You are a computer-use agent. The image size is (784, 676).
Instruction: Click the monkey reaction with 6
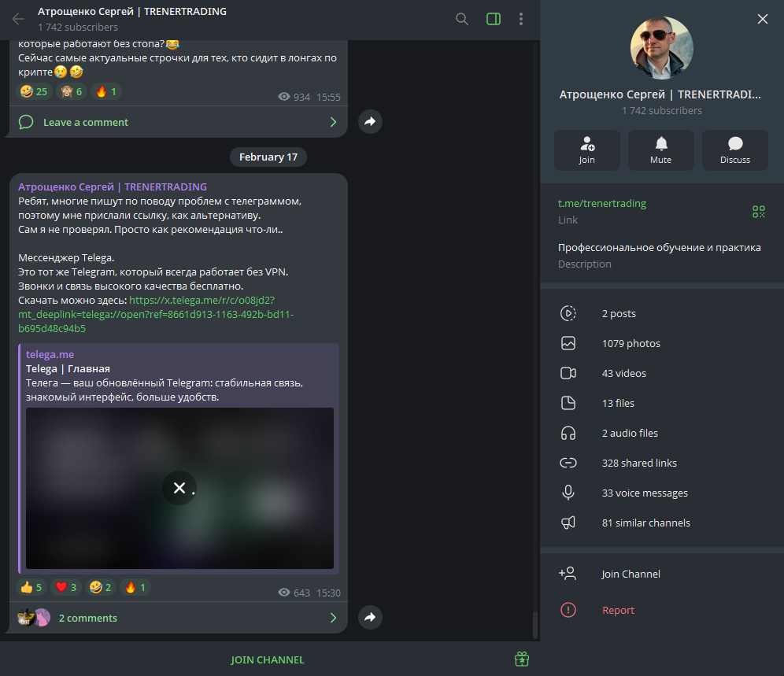[72, 91]
